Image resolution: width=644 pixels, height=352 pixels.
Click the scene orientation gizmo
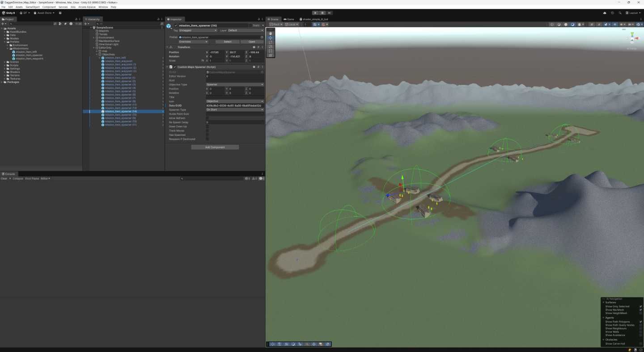tap(631, 39)
